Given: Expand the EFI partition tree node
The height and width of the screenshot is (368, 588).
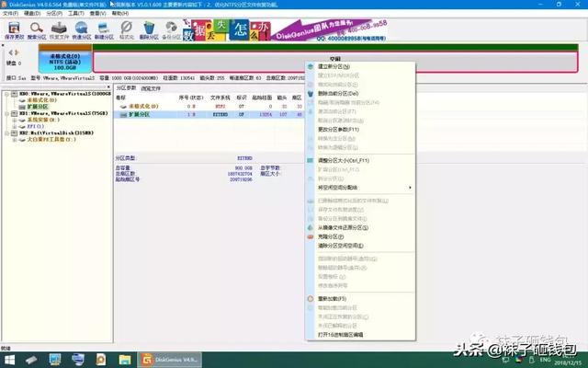Looking at the screenshot, I should [x=15, y=127].
